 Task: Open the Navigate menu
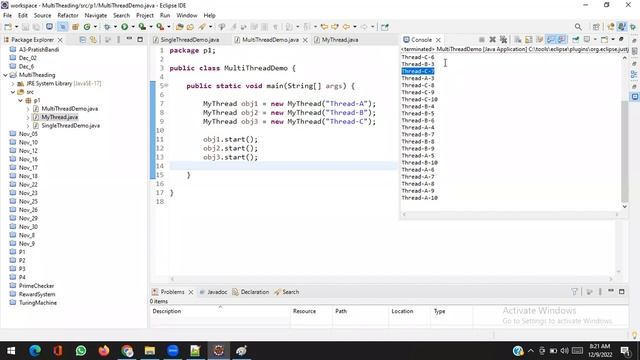pos(96,16)
